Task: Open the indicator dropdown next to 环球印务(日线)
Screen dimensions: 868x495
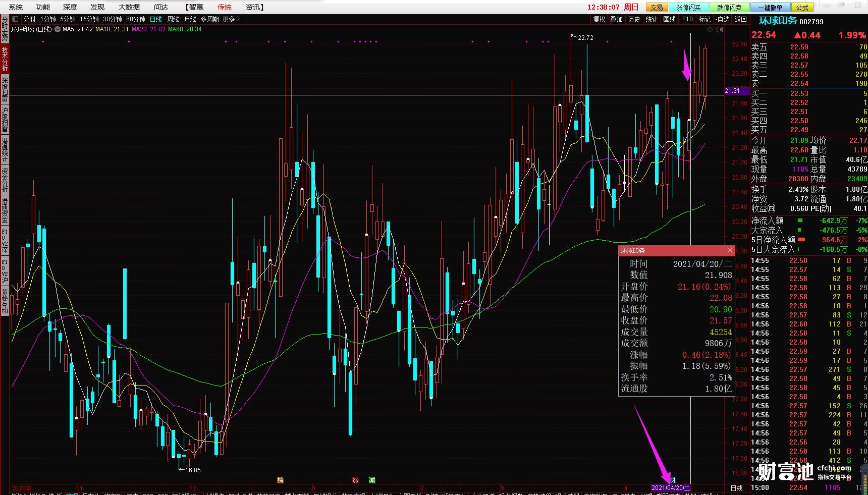Action: point(58,29)
